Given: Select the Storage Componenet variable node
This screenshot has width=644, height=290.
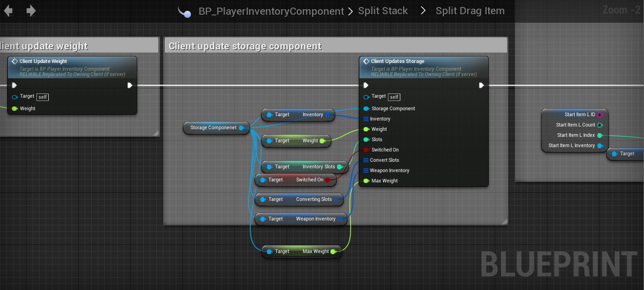Looking at the screenshot, I should [214, 128].
